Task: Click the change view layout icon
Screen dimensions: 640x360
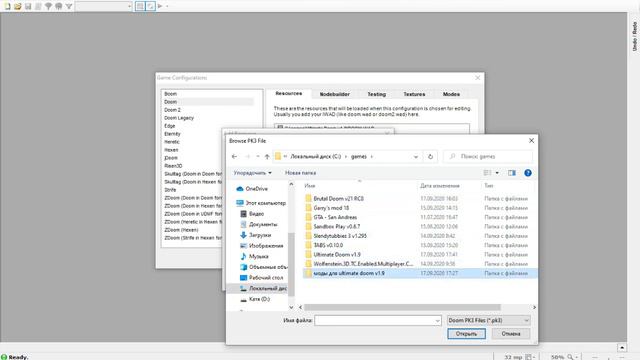Action: (487, 173)
